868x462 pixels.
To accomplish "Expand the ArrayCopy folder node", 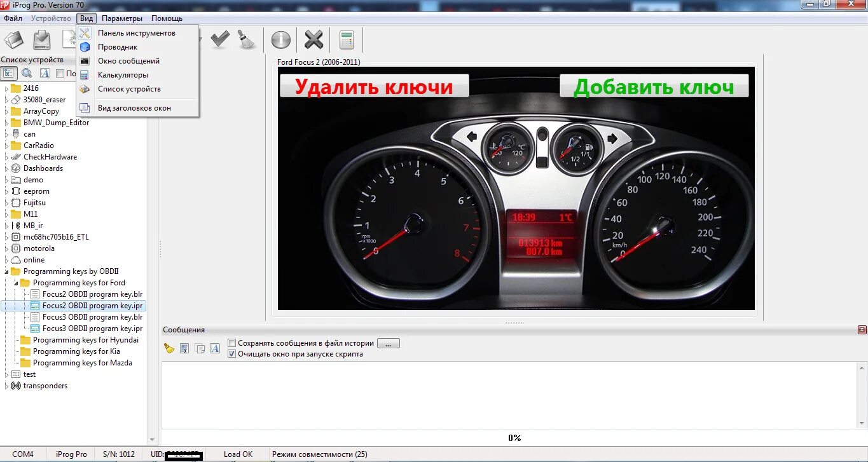I will pyautogui.click(x=7, y=111).
